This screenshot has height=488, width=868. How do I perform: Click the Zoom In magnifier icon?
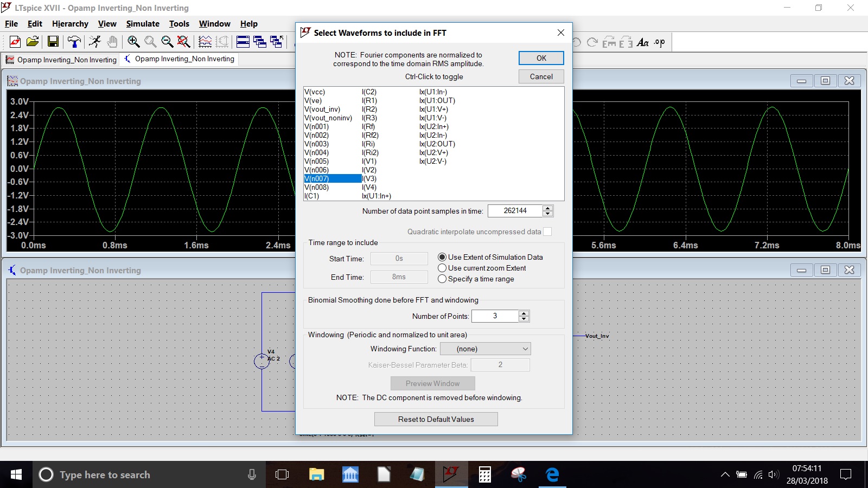point(133,42)
